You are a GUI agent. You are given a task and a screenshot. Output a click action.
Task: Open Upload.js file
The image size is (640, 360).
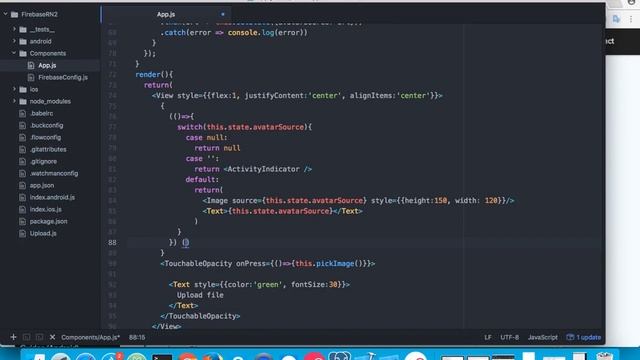click(43, 233)
